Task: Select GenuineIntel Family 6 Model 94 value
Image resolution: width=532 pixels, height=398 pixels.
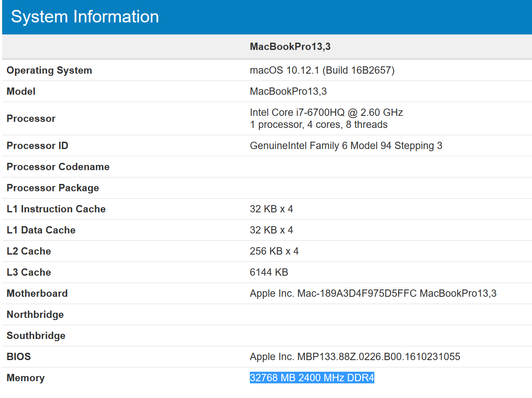Action: pyautogui.click(x=346, y=146)
